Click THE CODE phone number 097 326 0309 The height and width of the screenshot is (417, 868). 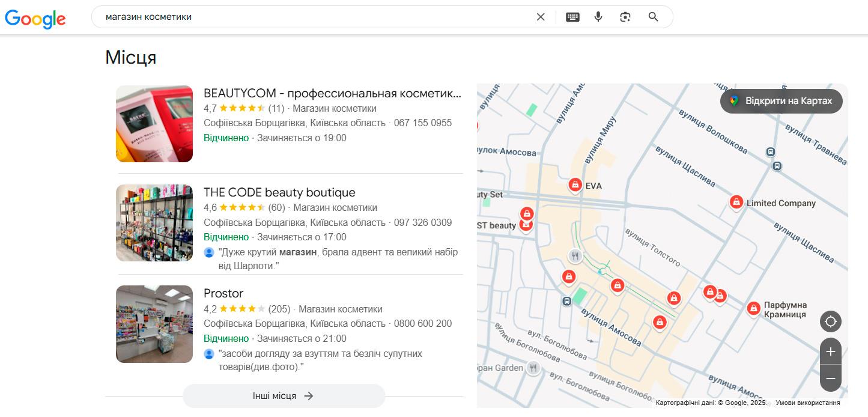[423, 222]
